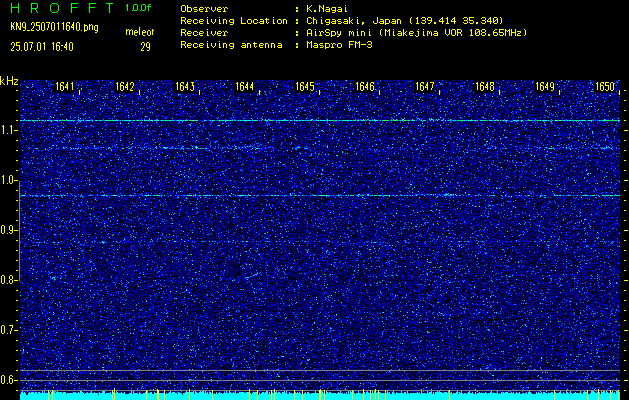The image size is (629, 400).
Task: Click the meteor count value 29
Action: (145, 47)
